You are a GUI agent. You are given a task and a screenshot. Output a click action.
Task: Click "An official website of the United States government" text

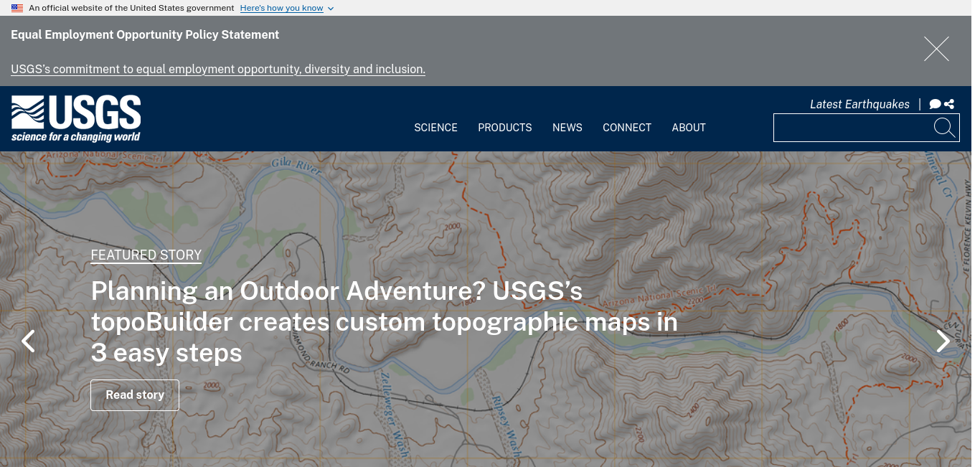click(x=131, y=8)
